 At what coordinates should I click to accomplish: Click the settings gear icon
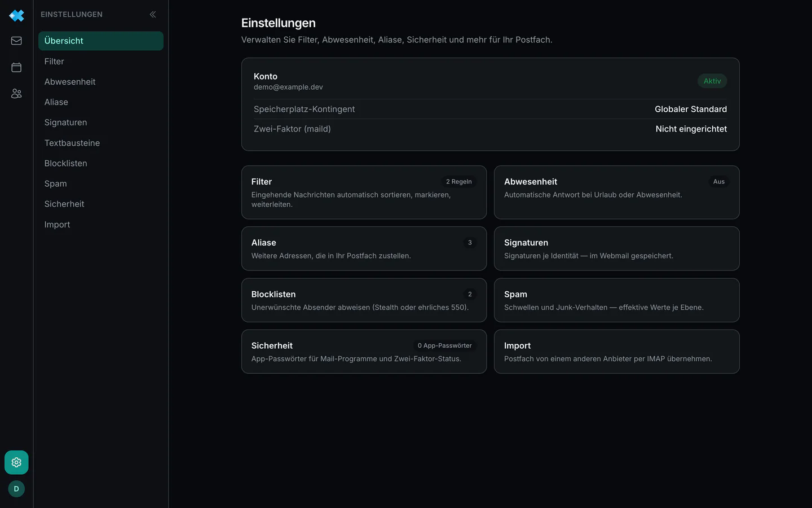(x=16, y=462)
